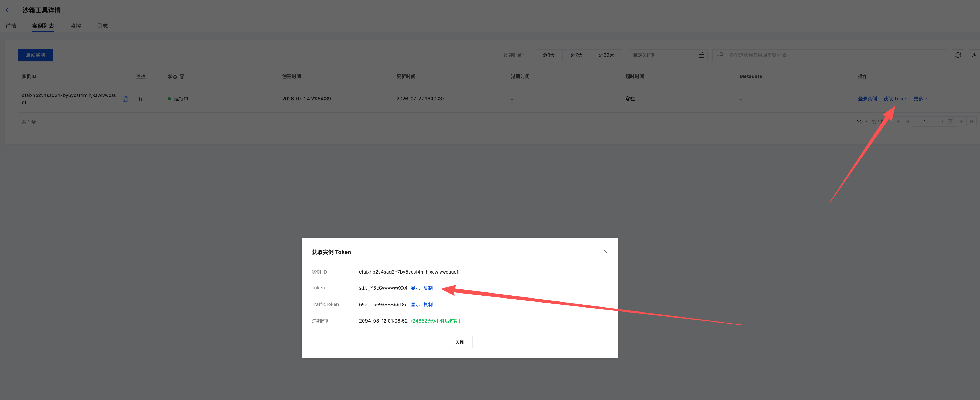Image resolution: width=980 pixels, height=400 pixels.
Task: Copy the TrafficToken value
Action: point(428,304)
